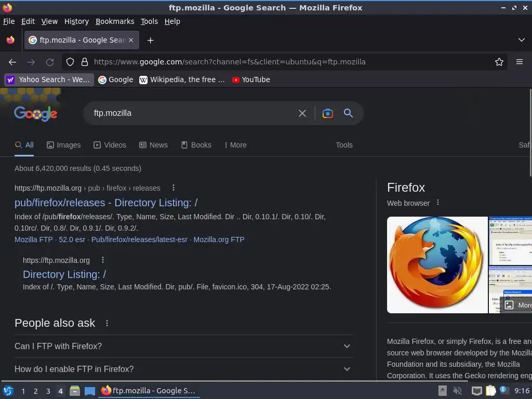This screenshot has width=532, height=399.
Task: Bookmark this page with the star icon
Action: click(x=499, y=62)
